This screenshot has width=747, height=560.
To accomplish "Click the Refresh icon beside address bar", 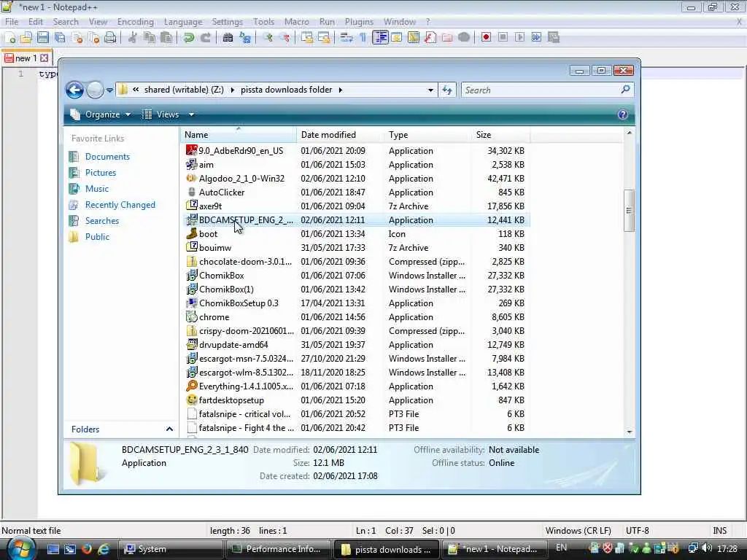I will (447, 90).
